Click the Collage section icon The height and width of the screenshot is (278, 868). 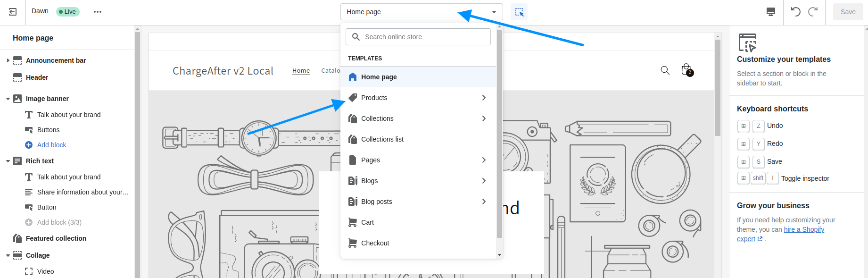tap(17, 255)
